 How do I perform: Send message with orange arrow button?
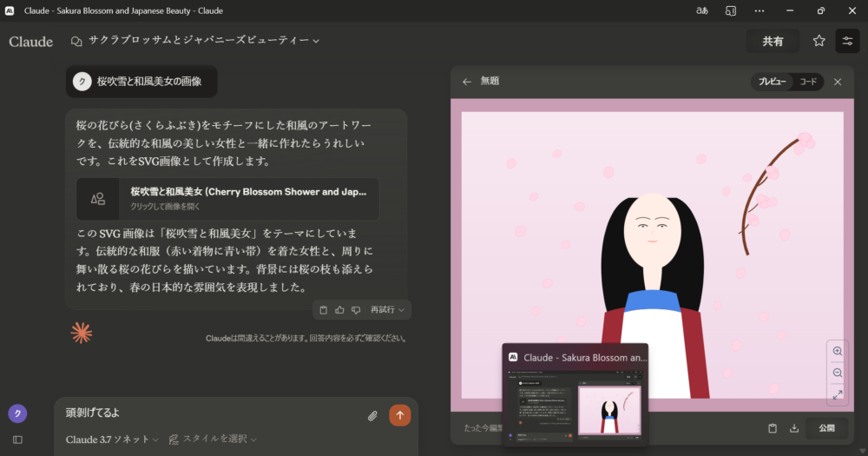click(x=400, y=415)
